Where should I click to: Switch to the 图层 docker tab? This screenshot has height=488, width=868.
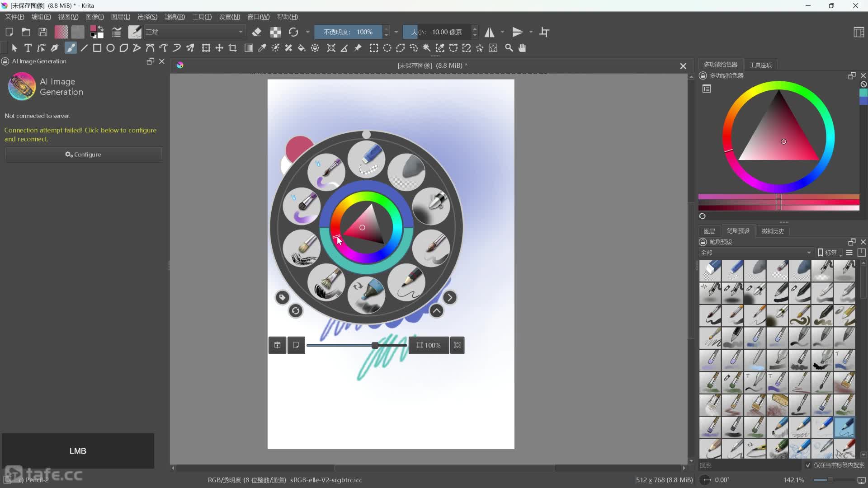(709, 231)
